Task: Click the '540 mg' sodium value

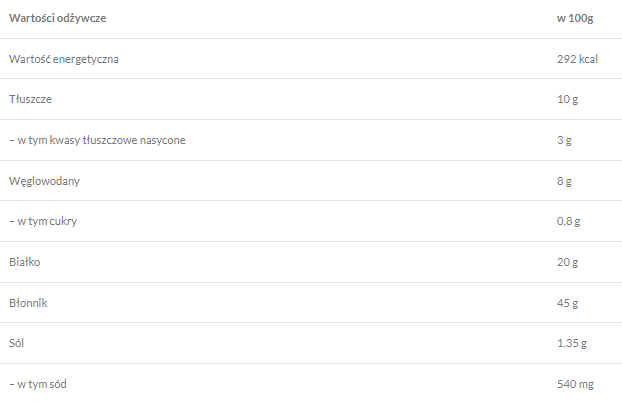Action: coord(574,383)
